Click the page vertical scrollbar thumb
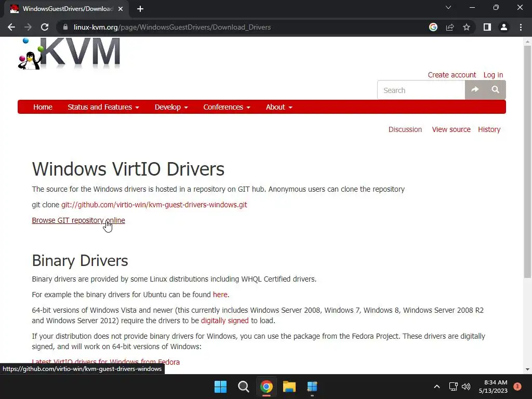 click(x=527, y=162)
